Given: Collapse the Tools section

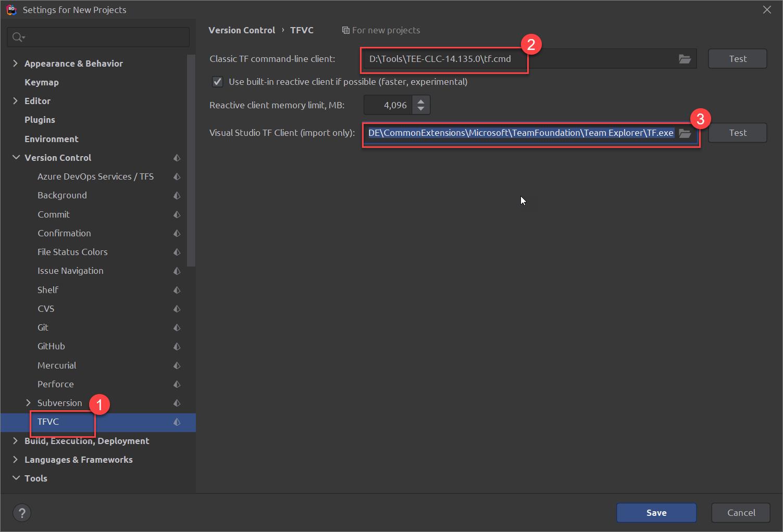Looking at the screenshot, I should pos(16,478).
